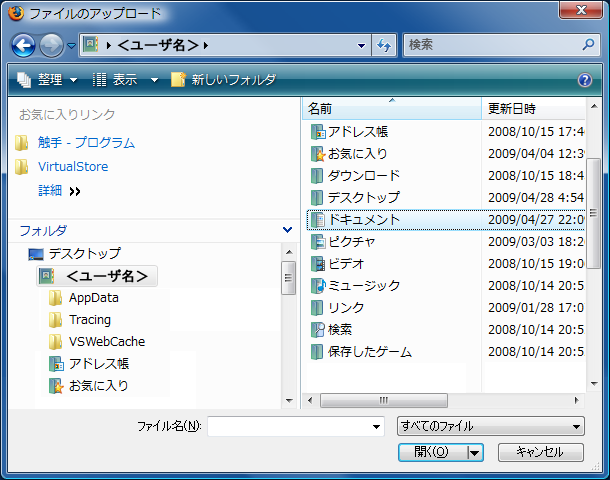
Task: Select Tracing folder in tree
Action: [x=90, y=320]
